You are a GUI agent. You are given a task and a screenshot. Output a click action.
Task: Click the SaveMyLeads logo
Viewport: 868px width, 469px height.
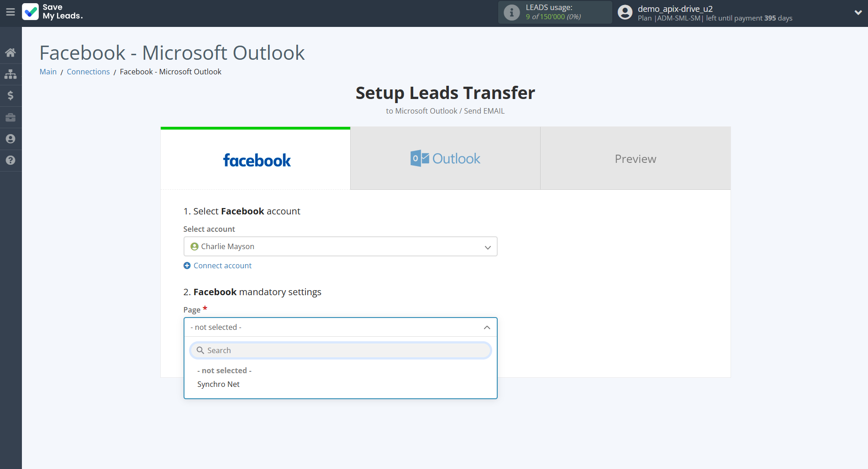click(52, 12)
